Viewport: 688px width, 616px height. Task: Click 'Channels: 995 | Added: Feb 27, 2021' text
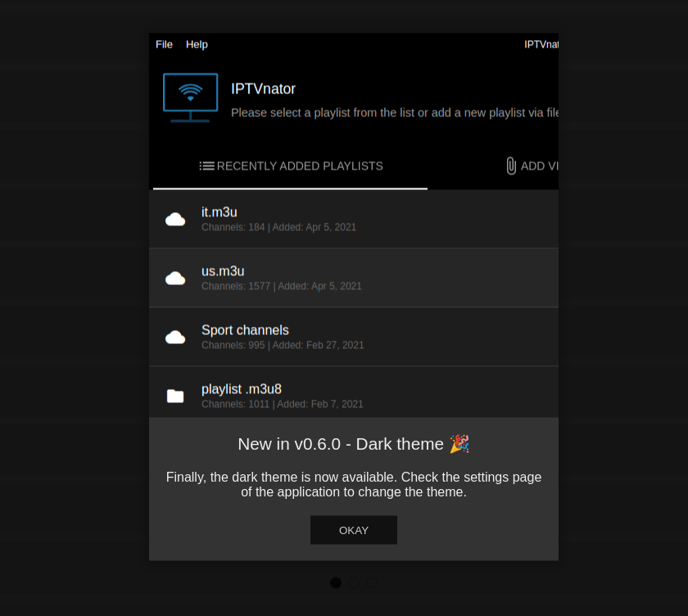point(283,346)
